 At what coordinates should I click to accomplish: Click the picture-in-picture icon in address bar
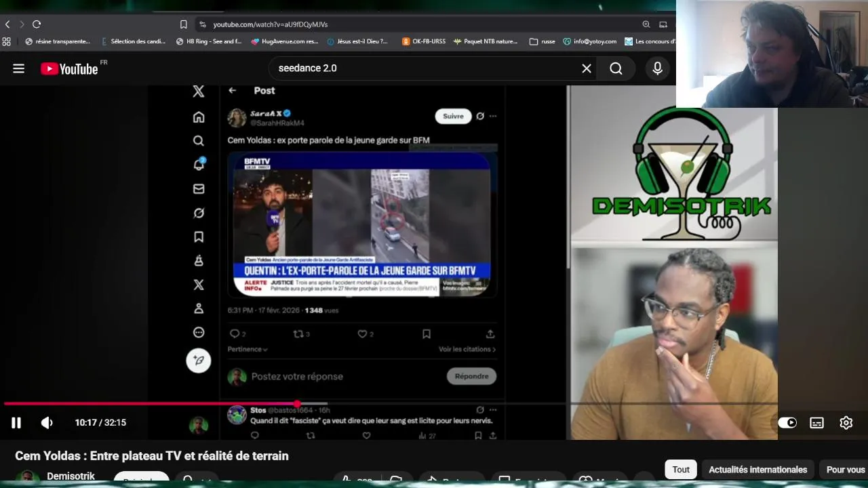pos(663,24)
